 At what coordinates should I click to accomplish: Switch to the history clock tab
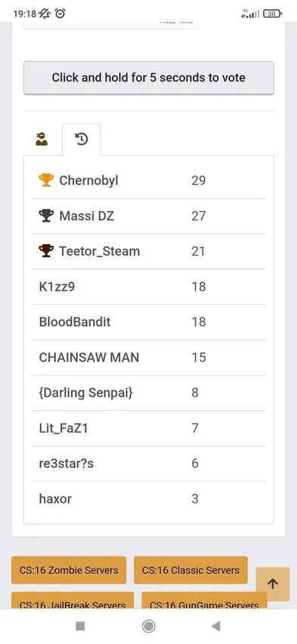click(x=82, y=140)
